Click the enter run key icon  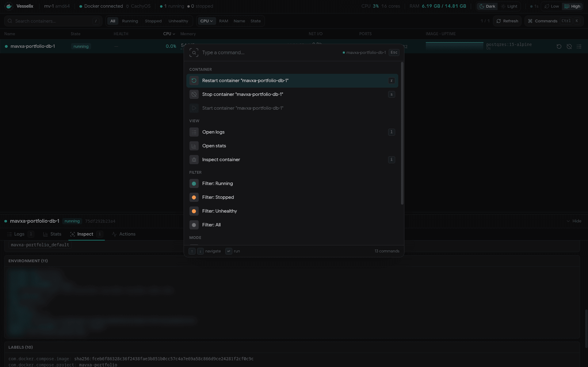point(229,251)
